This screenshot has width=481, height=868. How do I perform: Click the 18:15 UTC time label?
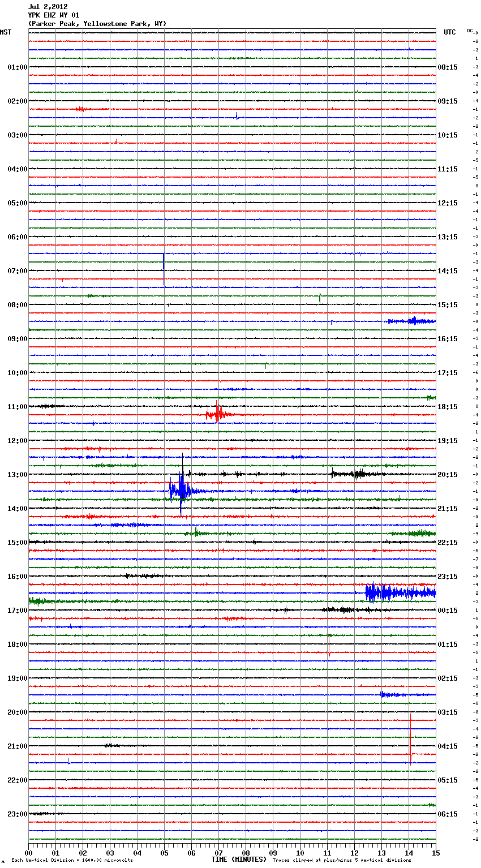(x=448, y=407)
